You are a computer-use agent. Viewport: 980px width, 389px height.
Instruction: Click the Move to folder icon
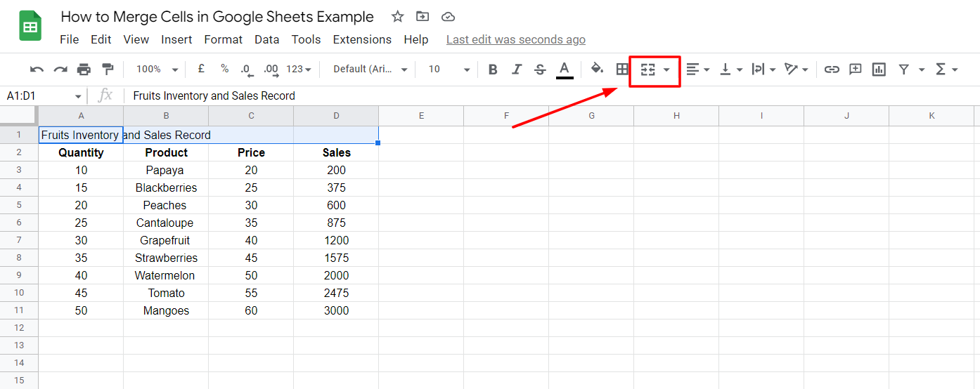click(423, 16)
